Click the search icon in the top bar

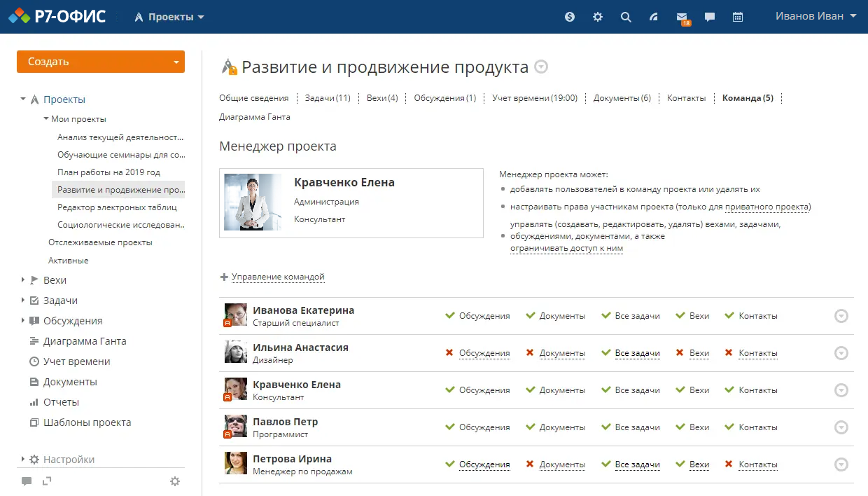point(625,17)
